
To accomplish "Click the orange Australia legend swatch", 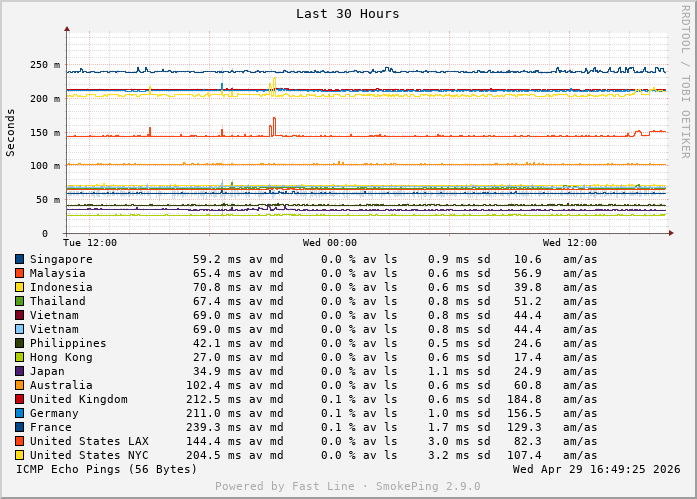I will (x=19, y=385).
